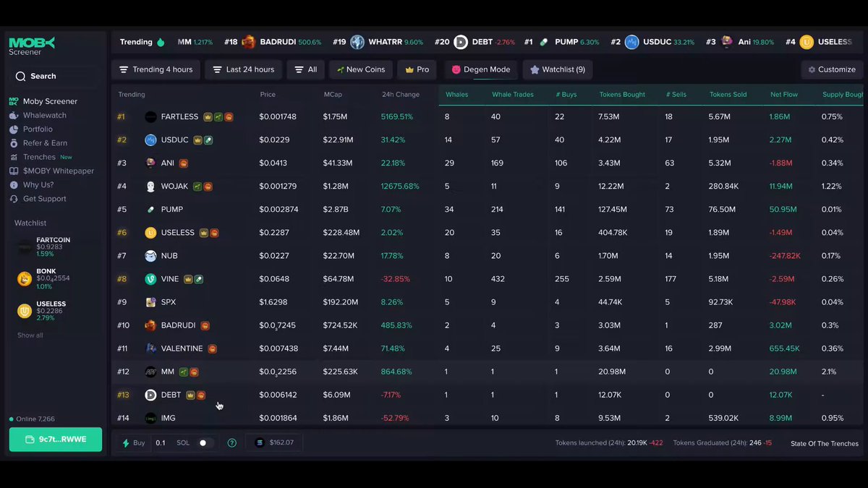Click the 0.1 SOL amount field
The image size is (868, 488).
coord(161,442)
